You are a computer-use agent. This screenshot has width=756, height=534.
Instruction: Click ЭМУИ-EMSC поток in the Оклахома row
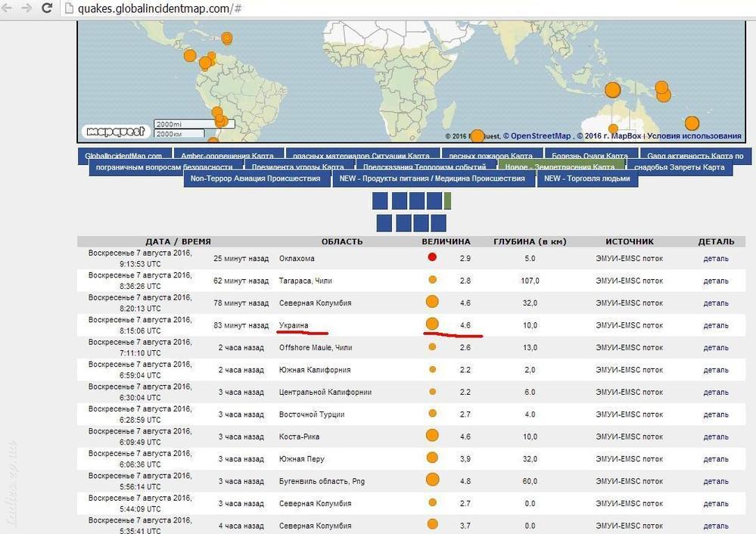coord(629,259)
